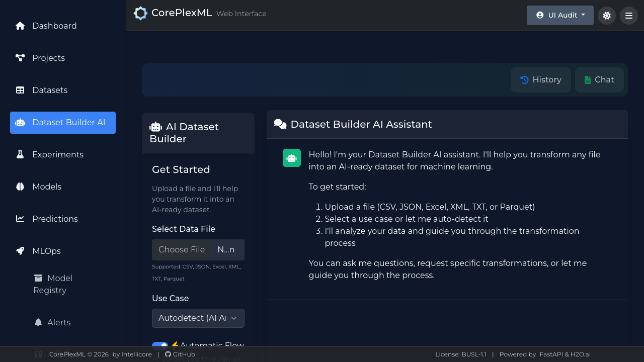This screenshot has width=644, height=362.
Task: Select Dataset Builder AI in sidebar
Action: [63, 123]
